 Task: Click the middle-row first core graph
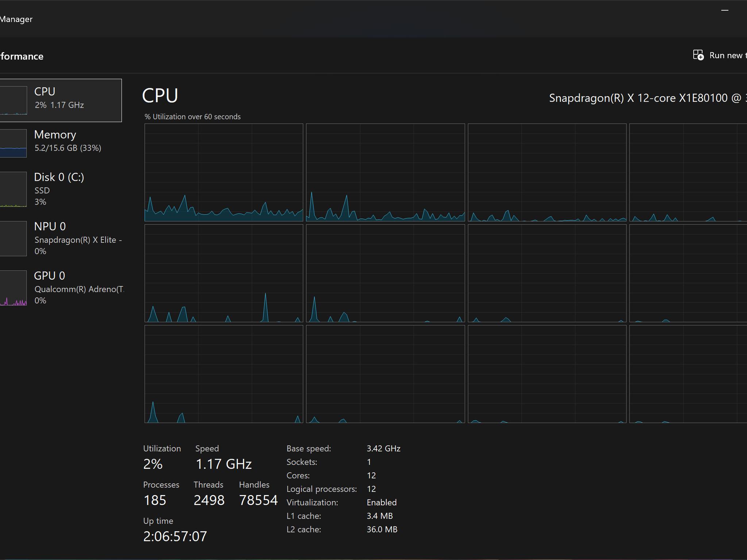click(224, 273)
